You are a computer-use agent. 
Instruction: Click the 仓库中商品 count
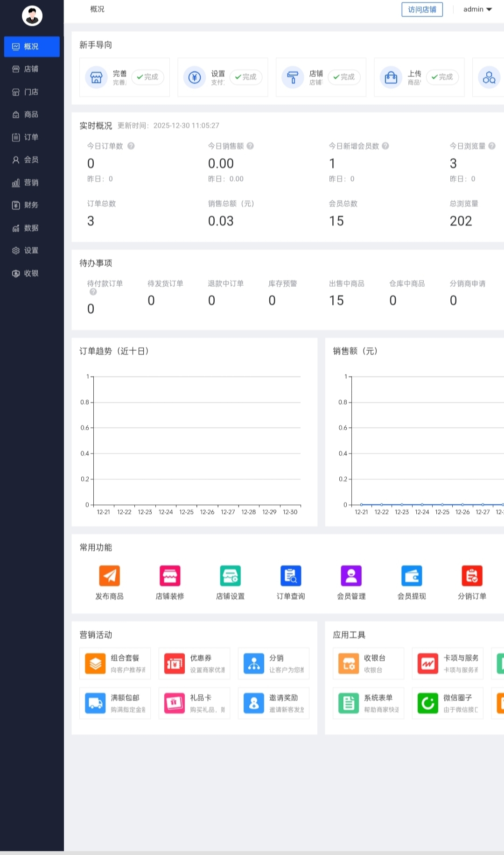point(393,300)
